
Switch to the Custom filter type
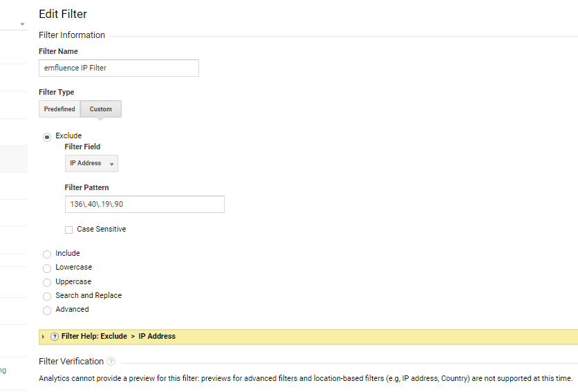101,109
